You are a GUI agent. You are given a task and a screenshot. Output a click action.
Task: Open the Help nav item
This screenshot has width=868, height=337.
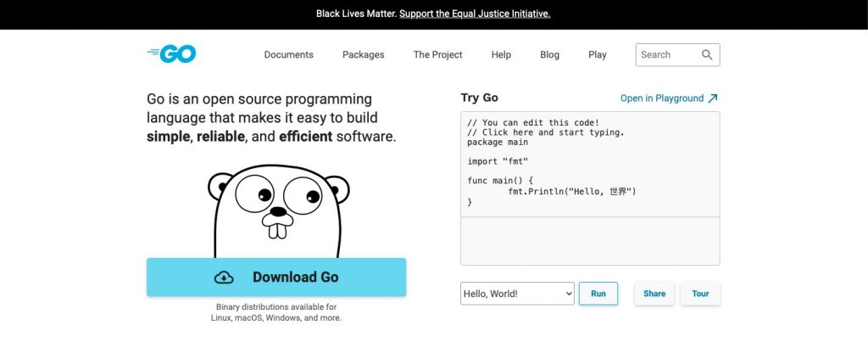(x=501, y=54)
